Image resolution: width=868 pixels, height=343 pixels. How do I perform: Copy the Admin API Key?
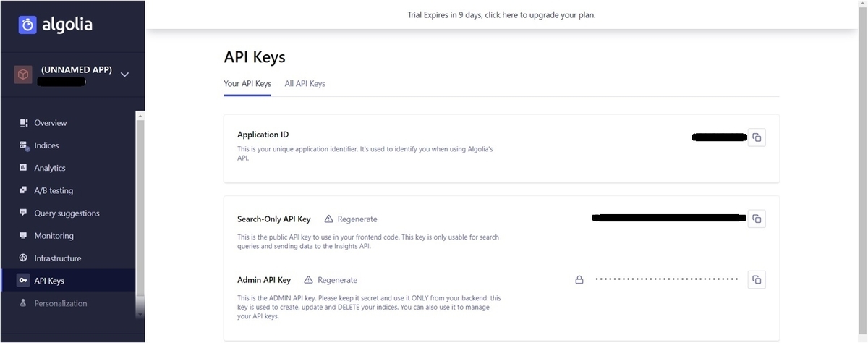[757, 279]
